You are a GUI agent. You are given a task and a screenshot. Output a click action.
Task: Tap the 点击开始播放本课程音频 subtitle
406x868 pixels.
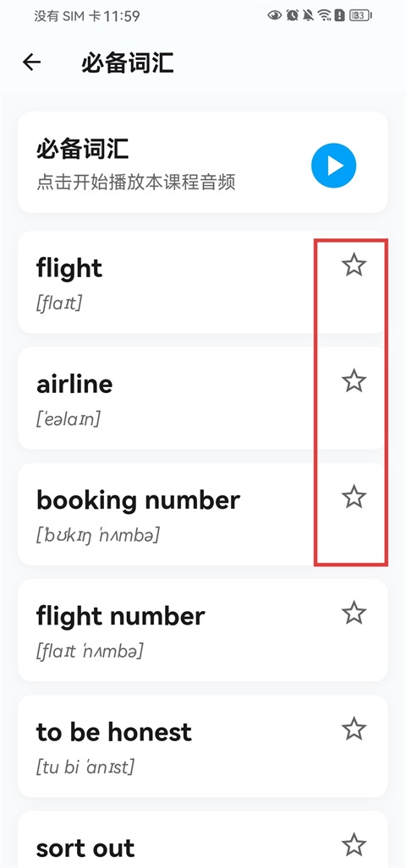click(x=136, y=182)
